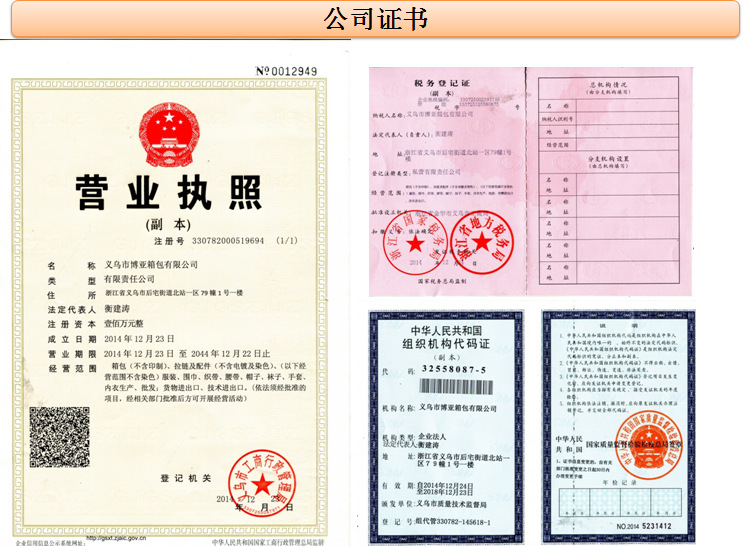Click the red 工商行政管理局 seal on license
Screen dimensions: 750x546
coord(262,484)
